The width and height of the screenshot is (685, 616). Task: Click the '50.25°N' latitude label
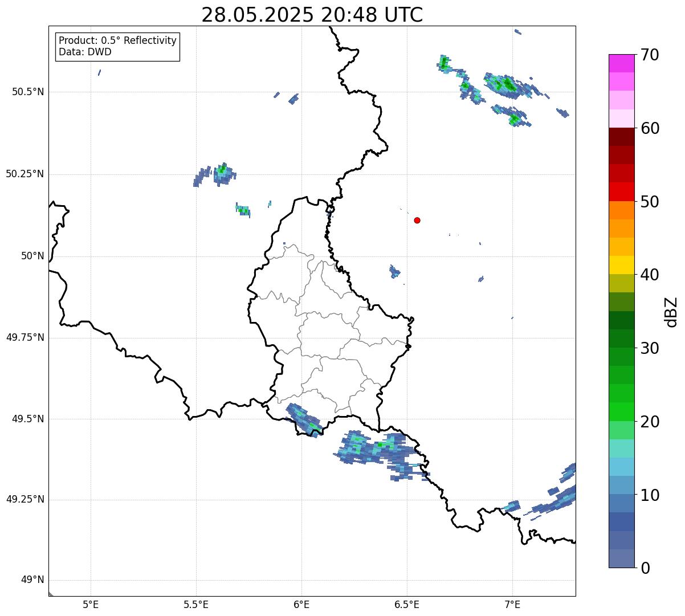coord(25,174)
